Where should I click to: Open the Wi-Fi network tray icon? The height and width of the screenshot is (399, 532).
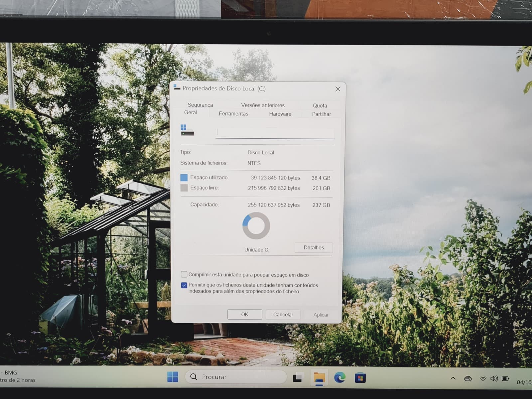tap(483, 378)
